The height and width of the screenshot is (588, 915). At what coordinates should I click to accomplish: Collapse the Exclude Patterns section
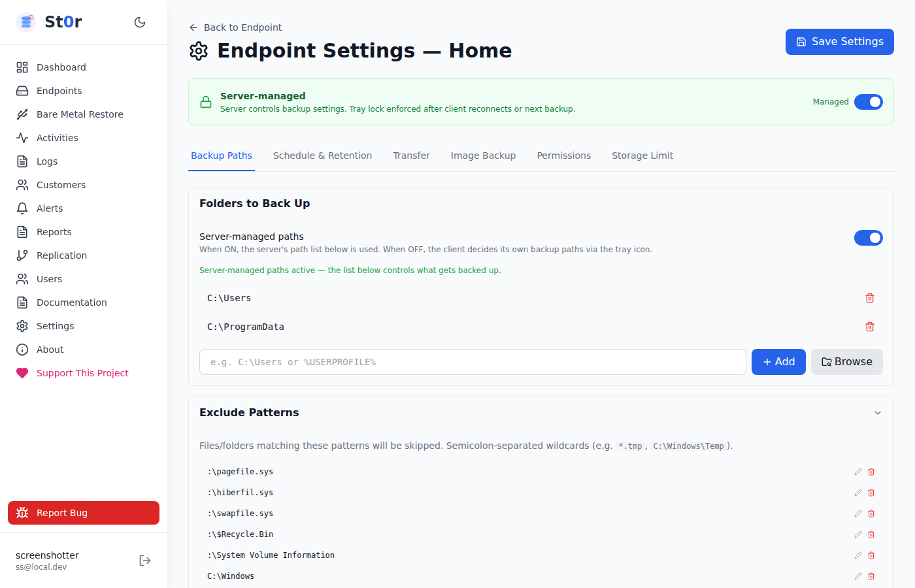click(x=878, y=413)
